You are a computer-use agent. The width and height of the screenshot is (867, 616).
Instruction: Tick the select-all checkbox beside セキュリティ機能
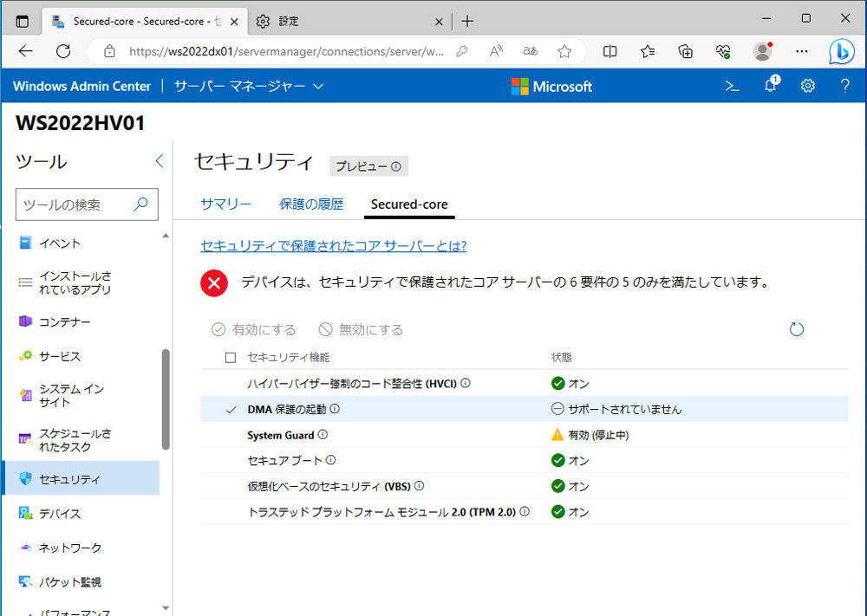(x=231, y=358)
